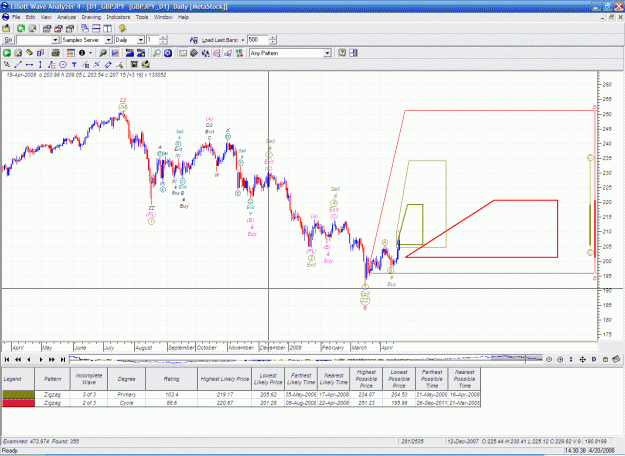Click the printer icon
The image size is (625, 456).
55,53
